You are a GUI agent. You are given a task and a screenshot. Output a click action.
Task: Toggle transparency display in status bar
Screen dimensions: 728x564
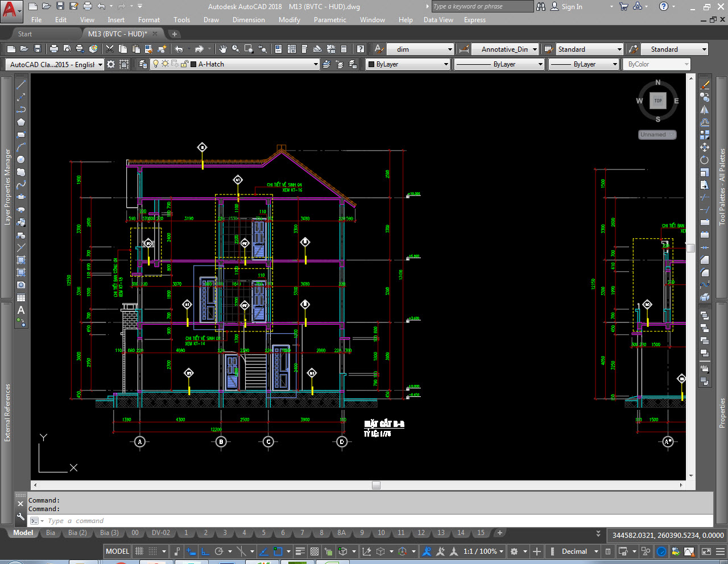click(315, 551)
